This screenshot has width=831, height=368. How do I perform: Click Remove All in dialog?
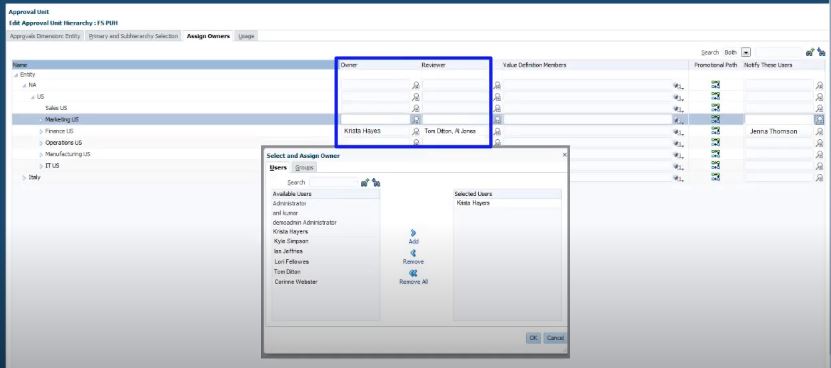413,277
